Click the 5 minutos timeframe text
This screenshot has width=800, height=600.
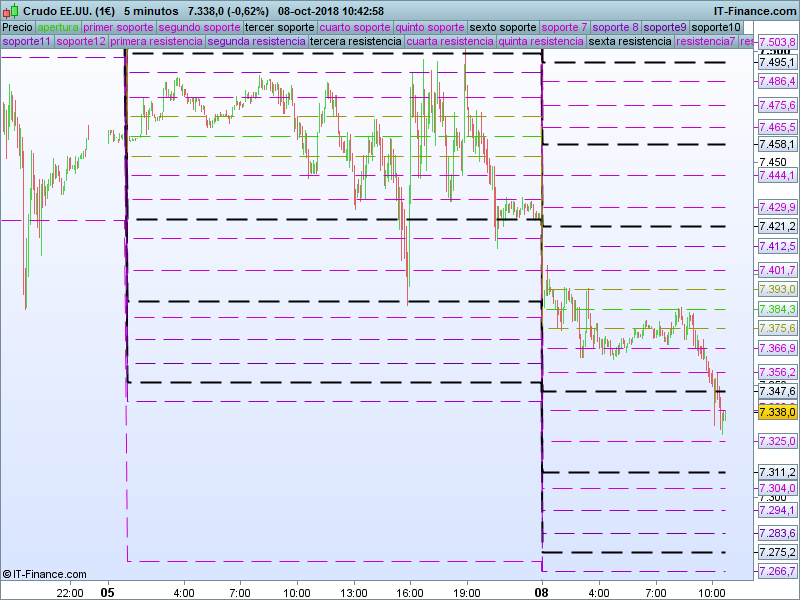[151, 11]
